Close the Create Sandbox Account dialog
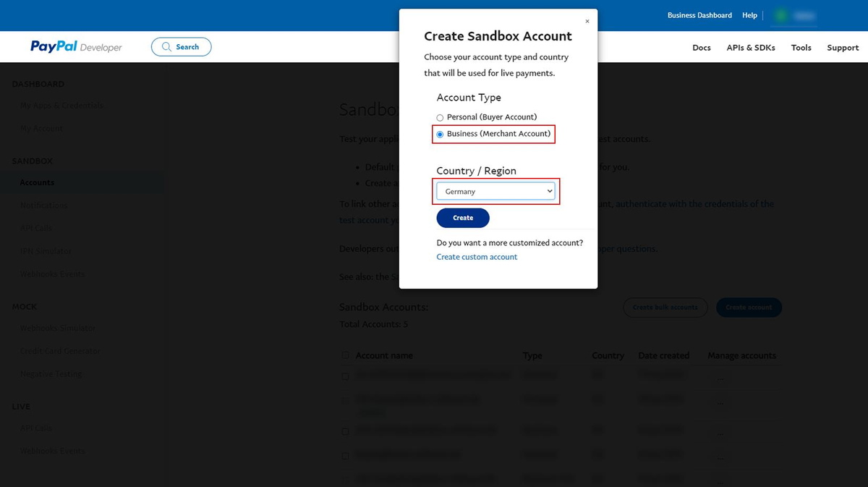868x487 pixels. tap(587, 21)
